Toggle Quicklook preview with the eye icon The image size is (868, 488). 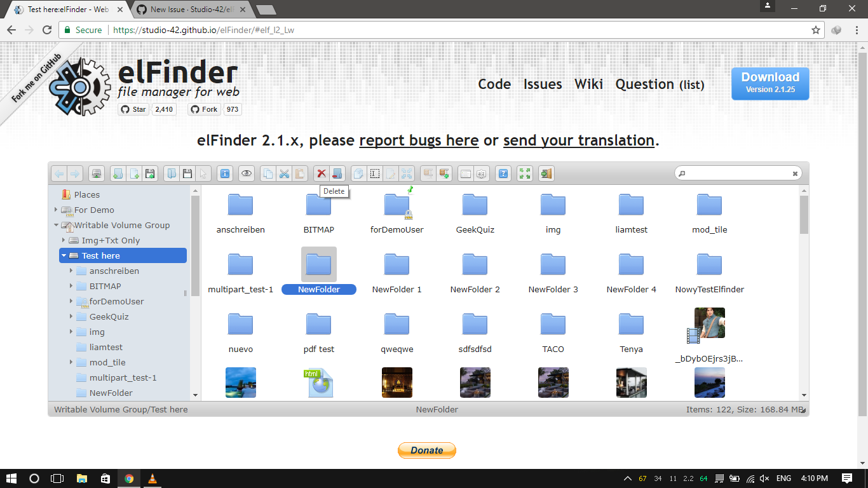(x=247, y=173)
